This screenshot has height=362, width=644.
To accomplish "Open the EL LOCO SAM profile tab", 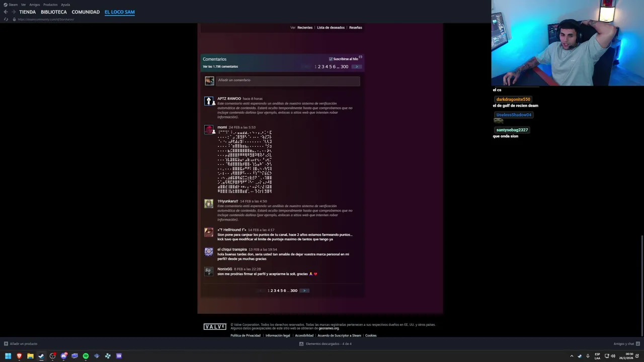I will pyautogui.click(x=120, y=12).
